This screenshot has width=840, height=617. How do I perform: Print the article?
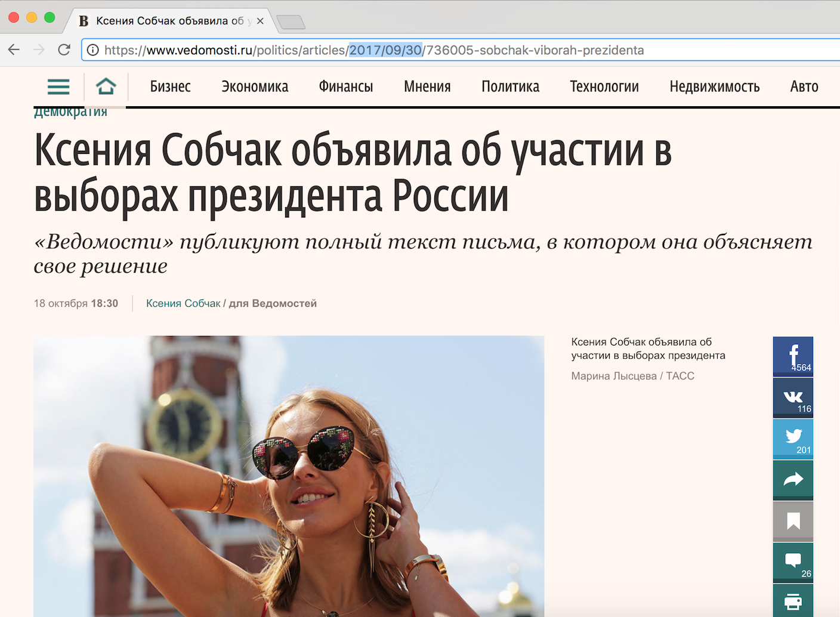point(793,601)
